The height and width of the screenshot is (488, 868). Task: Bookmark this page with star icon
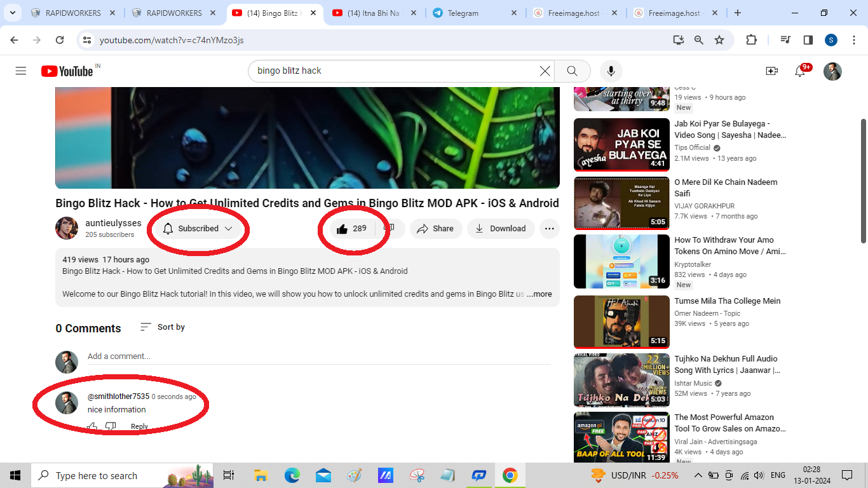point(719,40)
